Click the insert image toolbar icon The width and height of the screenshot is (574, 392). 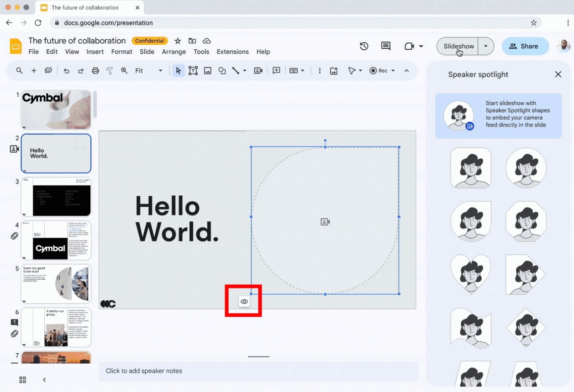click(x=208, y=71)
